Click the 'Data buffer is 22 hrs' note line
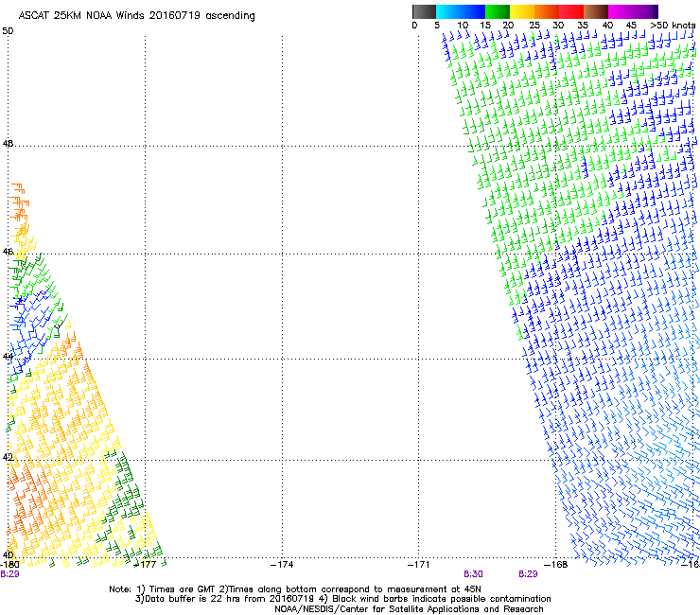Screen dimensions: 700x615 coord(343,599)
